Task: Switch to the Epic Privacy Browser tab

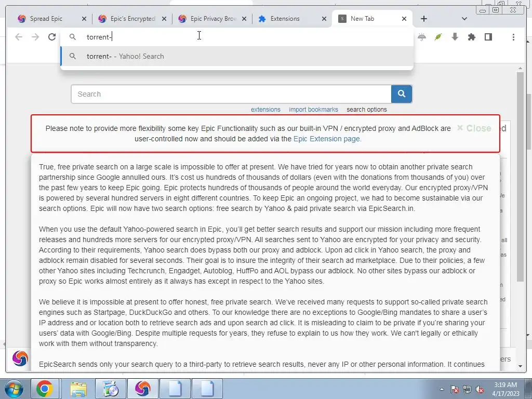Action: (211, 19)
